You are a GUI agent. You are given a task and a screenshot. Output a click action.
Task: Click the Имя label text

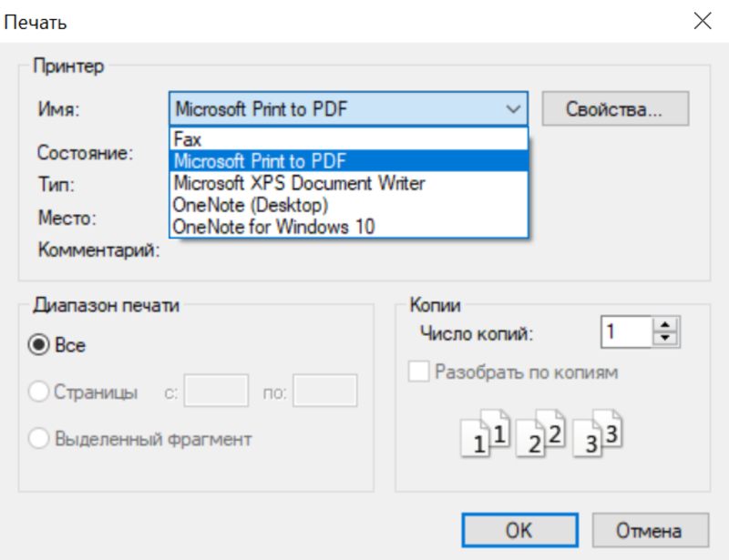(x=58, y=109)
